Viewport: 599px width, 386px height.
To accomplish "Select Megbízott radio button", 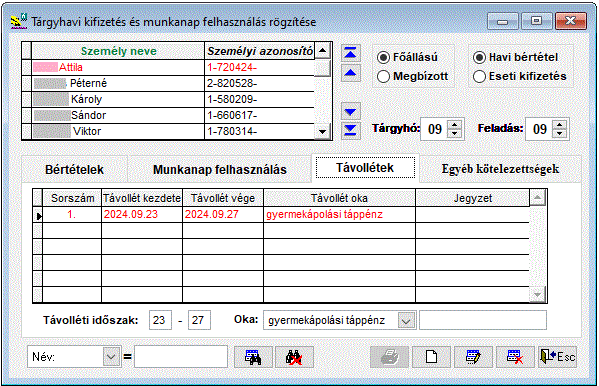I will (x=383, y=76).
